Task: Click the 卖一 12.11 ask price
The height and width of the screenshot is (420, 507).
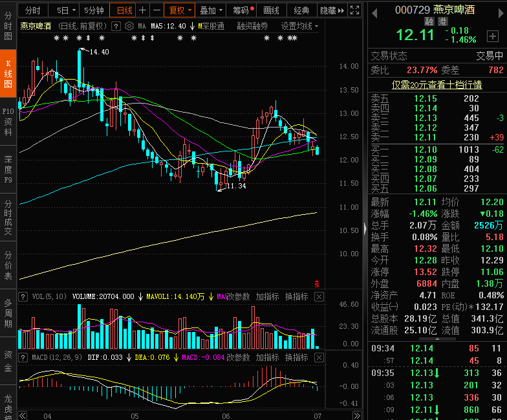Action: point(426,137)
